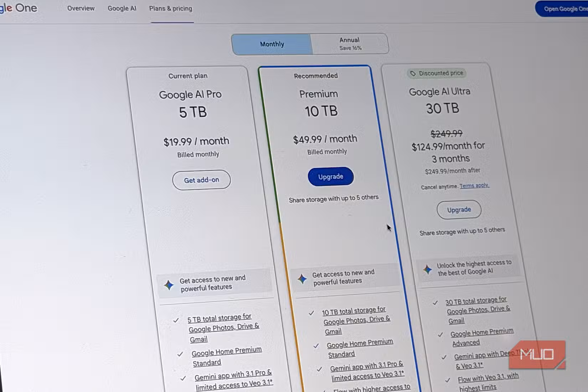Open Google Home Premium Advanced link
Viewport: 588px width, 392px height.
[x=482, y=337]
